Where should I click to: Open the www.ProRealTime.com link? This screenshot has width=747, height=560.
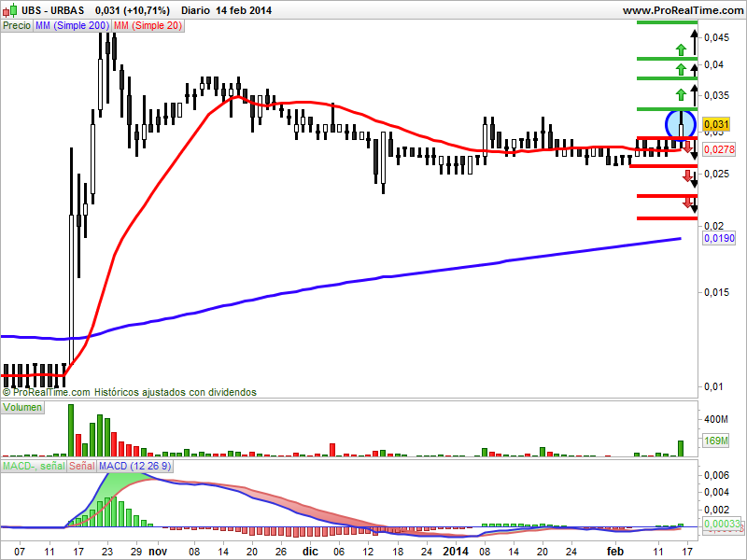[x=684, y=10]
